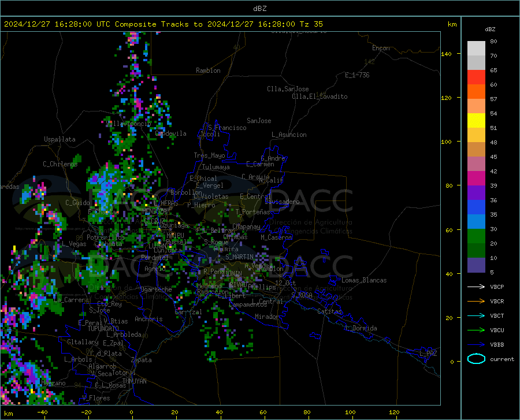Click the Encon label at upper right
This screenshot has height=420, width=520.
[381, 48]
